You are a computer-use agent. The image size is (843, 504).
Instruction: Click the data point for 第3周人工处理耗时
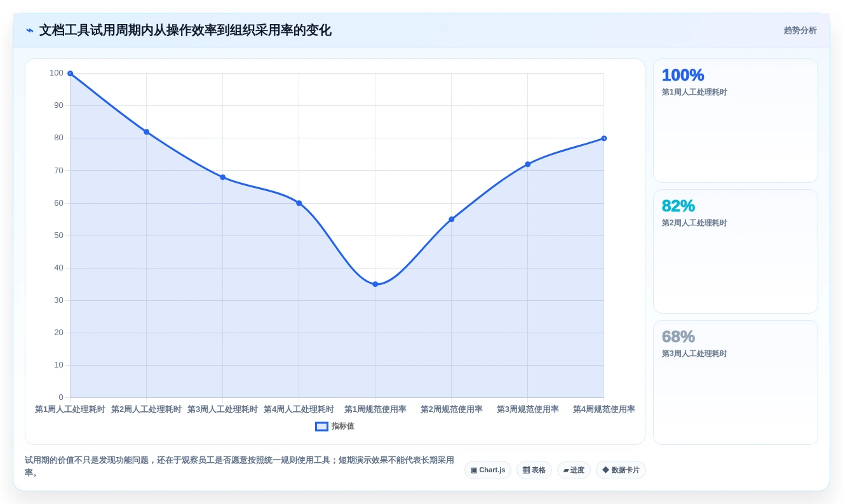(x=222, y=177)
